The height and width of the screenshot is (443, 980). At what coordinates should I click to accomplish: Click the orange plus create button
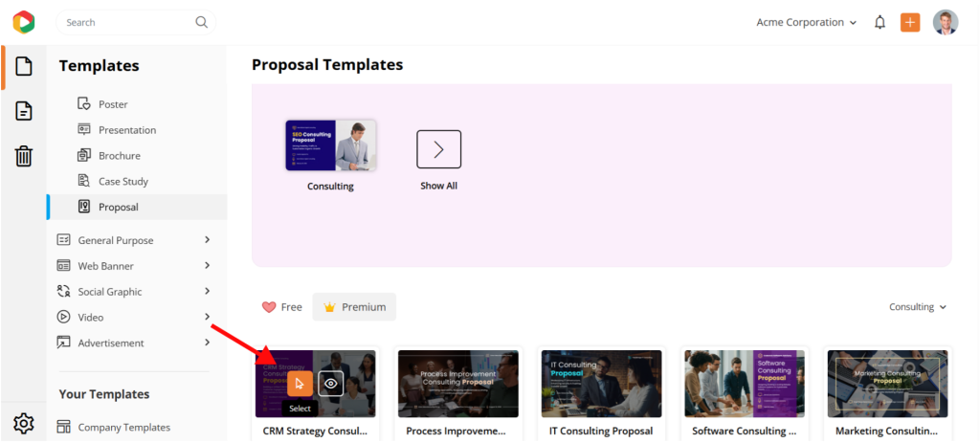[910, 23]
